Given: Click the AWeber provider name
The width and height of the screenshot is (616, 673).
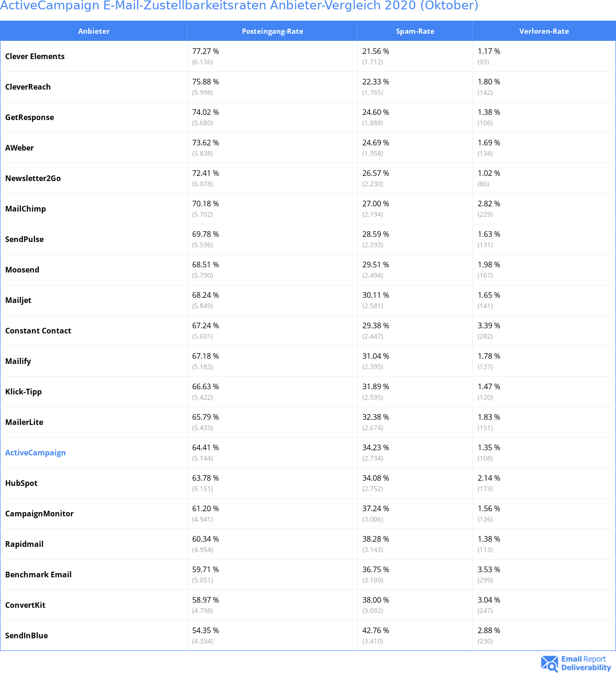Looking at the screenshot, I should click(19, 148).
